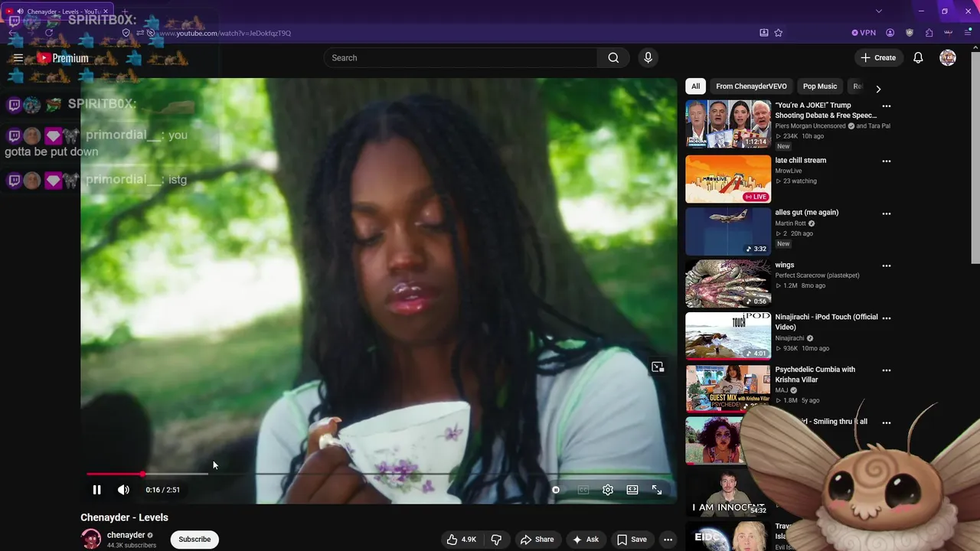The image size is (980, 551).
Task: Open the YouTube guide hamburger menu
Action: pos(18,58)
